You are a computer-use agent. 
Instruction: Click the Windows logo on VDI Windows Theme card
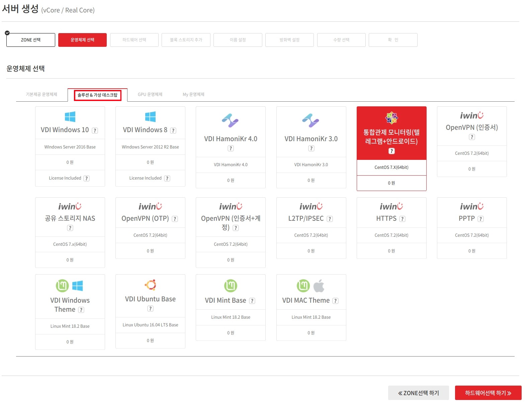(x=78, y=286)
